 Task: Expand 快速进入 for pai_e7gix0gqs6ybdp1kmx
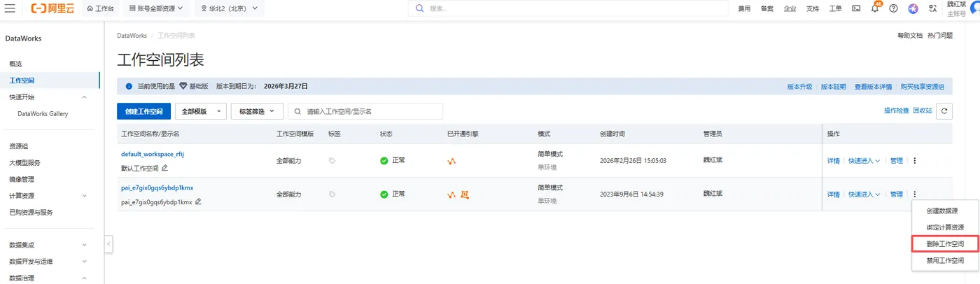(x=864, y=194)
